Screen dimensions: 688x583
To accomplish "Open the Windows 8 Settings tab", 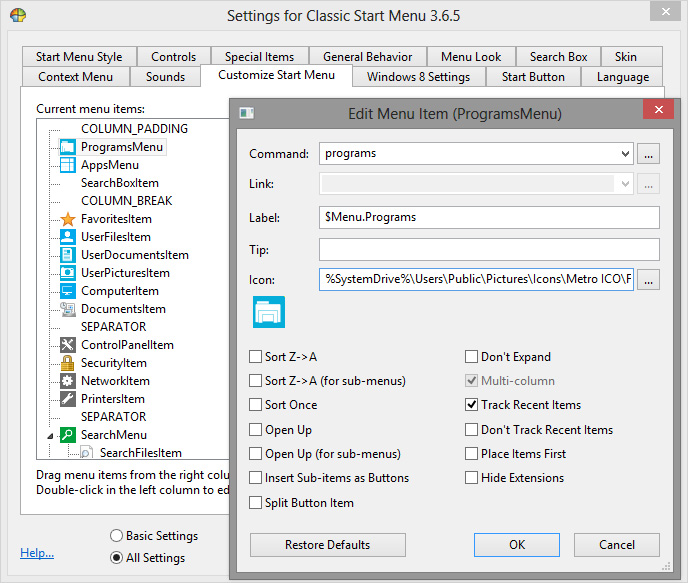I will pos(419,77).
